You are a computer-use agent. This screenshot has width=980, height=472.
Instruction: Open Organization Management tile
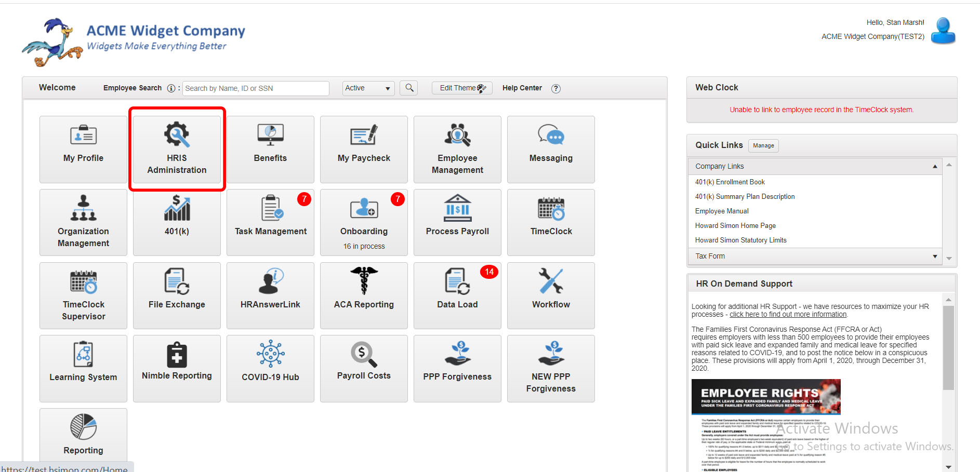click(x=83, y=222)
